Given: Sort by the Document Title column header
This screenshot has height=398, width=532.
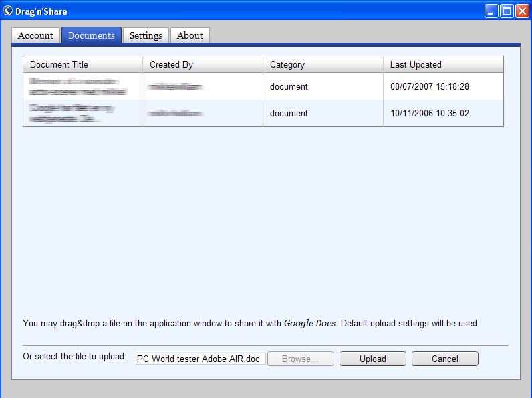Looking at the screenshot, I should [83, 64].
